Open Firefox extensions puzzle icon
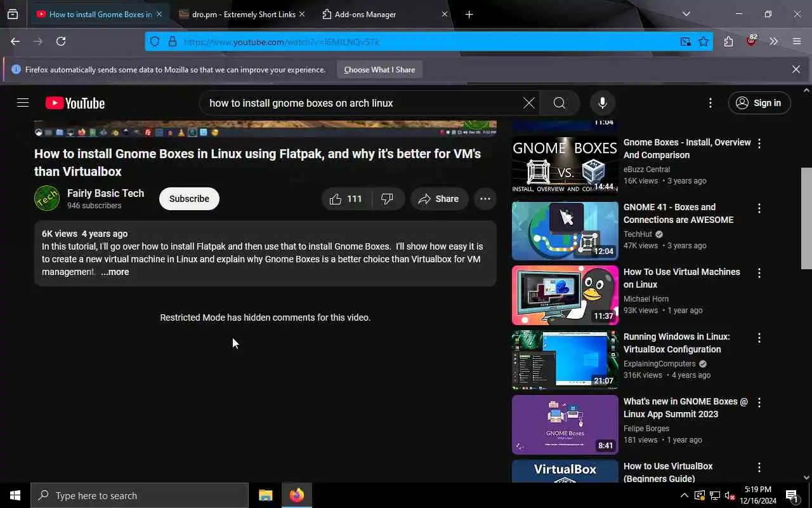Viewport: 812px width, 508px height. (728, 41)
